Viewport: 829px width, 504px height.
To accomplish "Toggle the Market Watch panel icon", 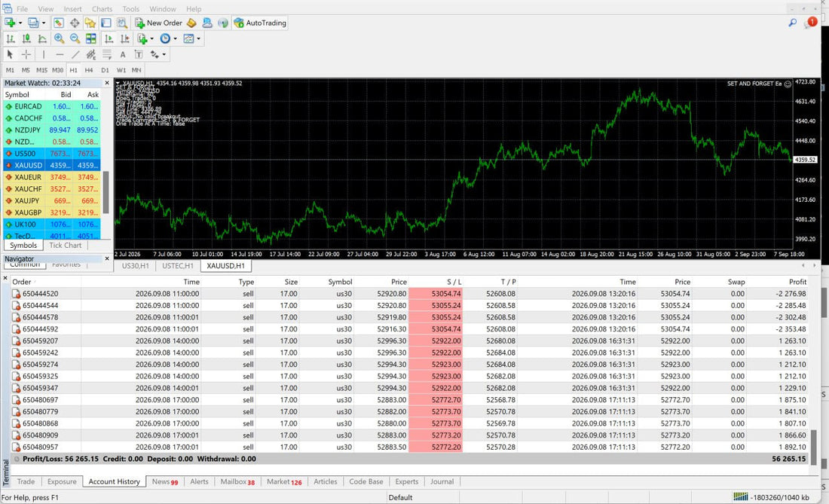I will pyautogui.click(x=59, y=23).
